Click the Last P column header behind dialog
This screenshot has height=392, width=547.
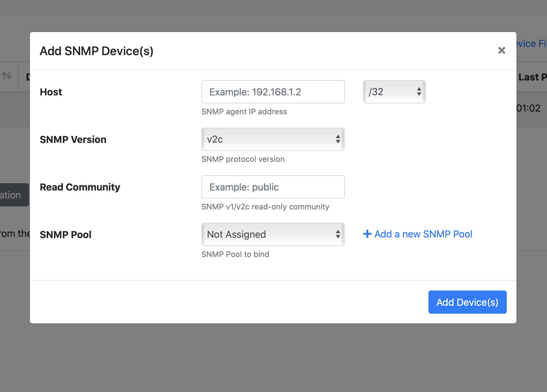click(532, 77)
